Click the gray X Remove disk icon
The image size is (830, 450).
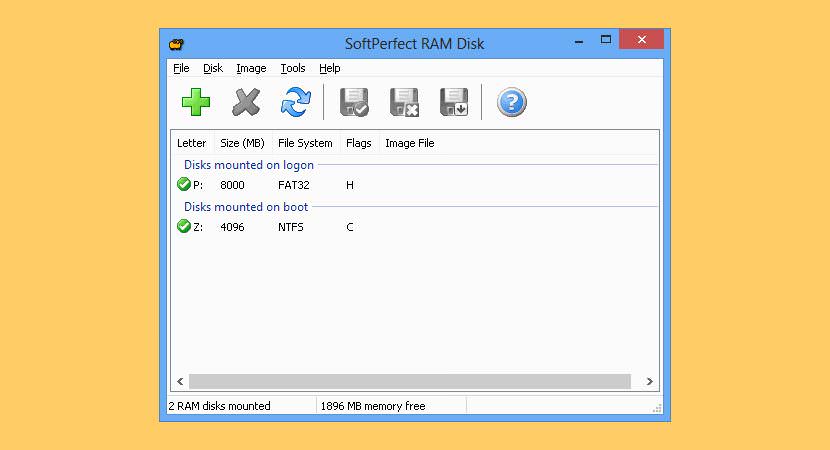tap(246, 102)
